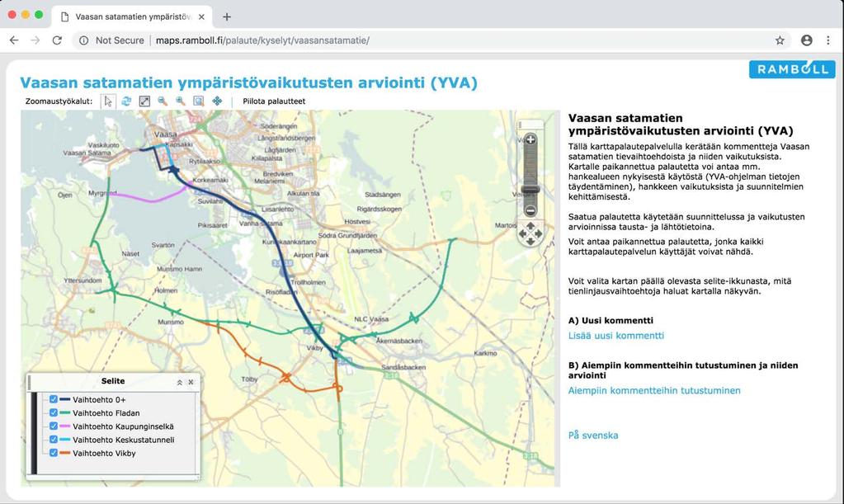Click the Vaihtoehto Vikby legend label

pos(105,454)
